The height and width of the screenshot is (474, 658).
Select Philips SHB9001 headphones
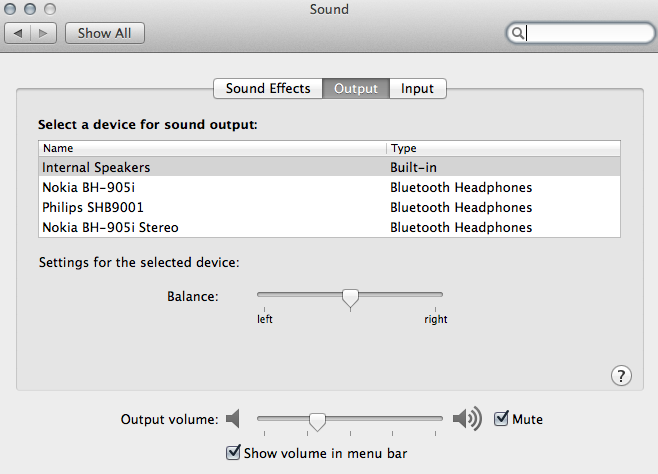click(329, 207)
